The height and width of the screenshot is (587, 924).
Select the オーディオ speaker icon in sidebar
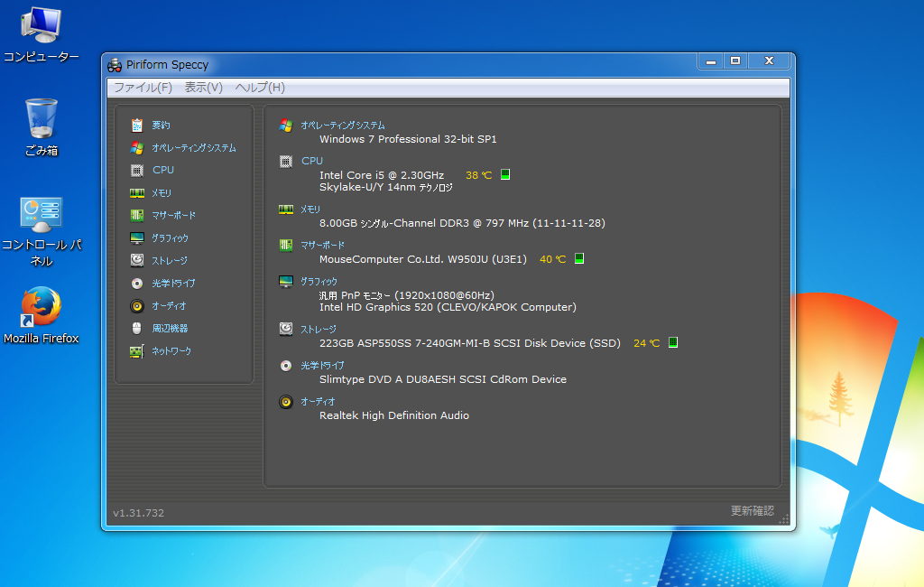pyautogui.click(x=137, y=305)
